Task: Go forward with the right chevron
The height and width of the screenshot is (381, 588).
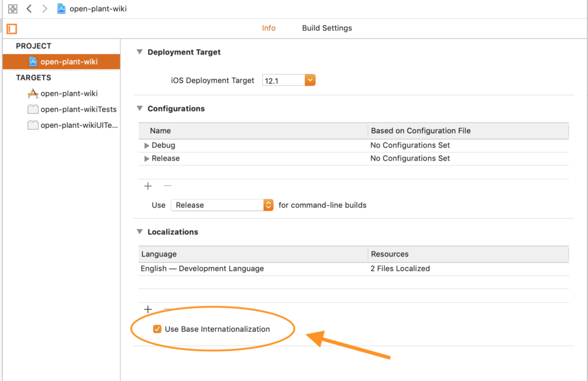Action: (45, 9)
